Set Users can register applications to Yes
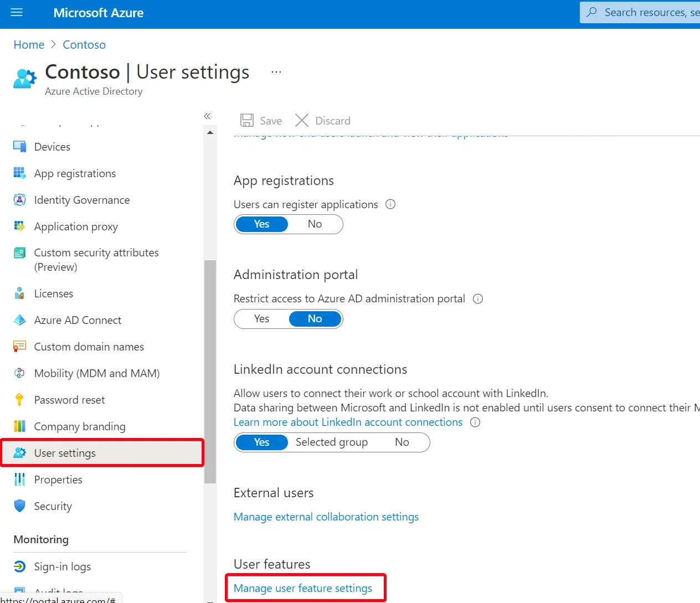 pos(261,224)
